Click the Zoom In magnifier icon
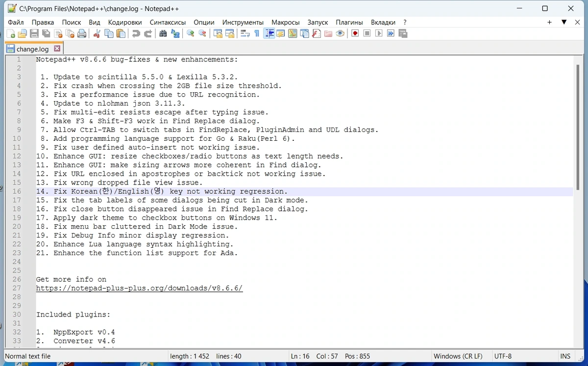 click(x=190, y=33)
